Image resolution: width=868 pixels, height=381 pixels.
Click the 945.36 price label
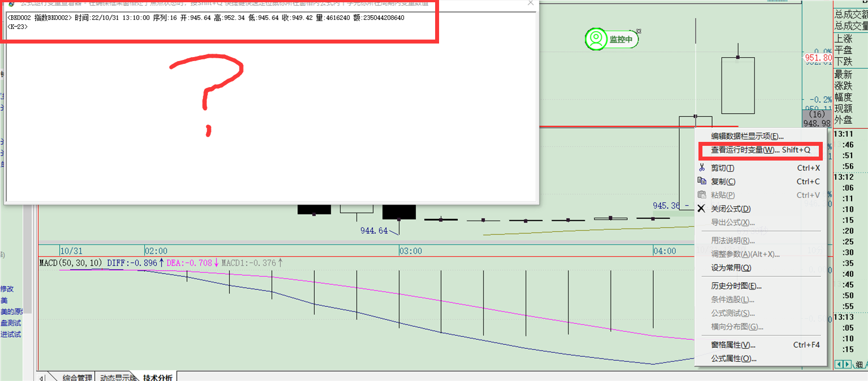click(667, 206)
